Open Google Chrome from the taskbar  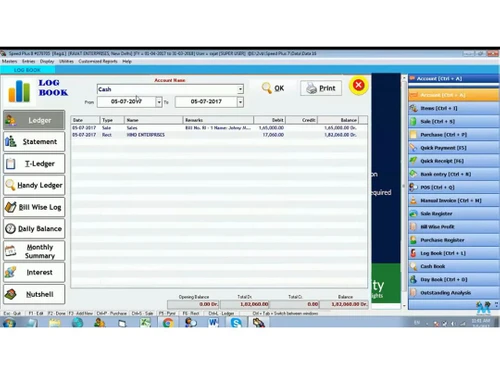tap(168, 322)
